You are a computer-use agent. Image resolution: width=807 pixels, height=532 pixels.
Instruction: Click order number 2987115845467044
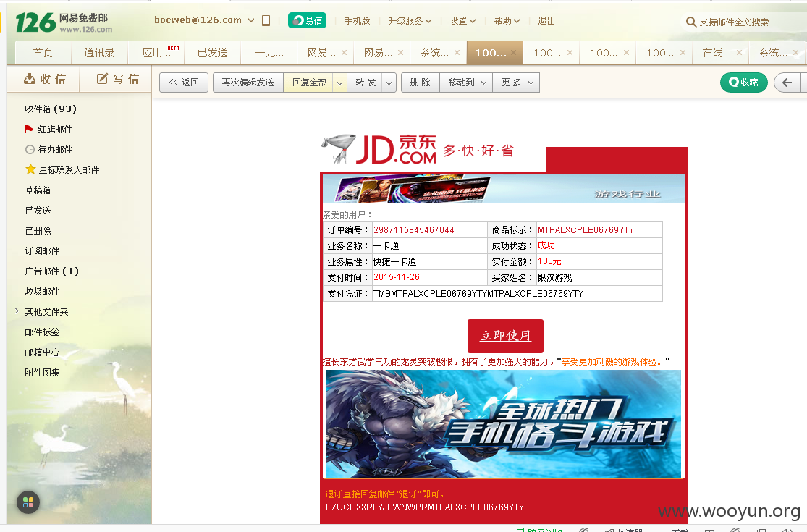[x=414, y=230]
